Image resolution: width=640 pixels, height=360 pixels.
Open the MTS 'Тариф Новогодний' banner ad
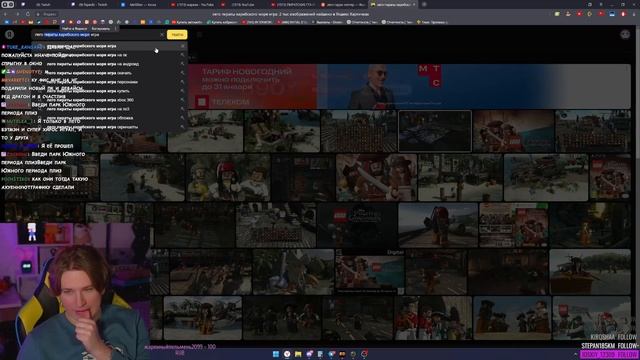(409, 86)
